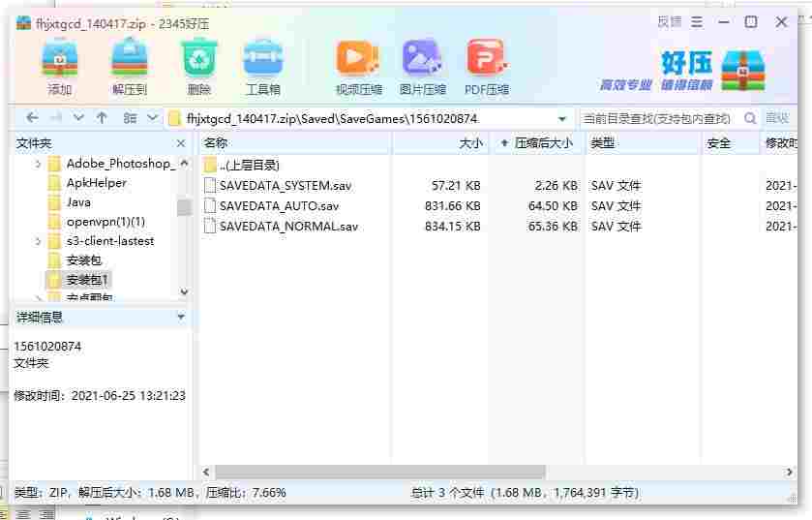
Task: Click the horizontal scroll right arrow
Action: pyautogui.click(x=789, y=472)
